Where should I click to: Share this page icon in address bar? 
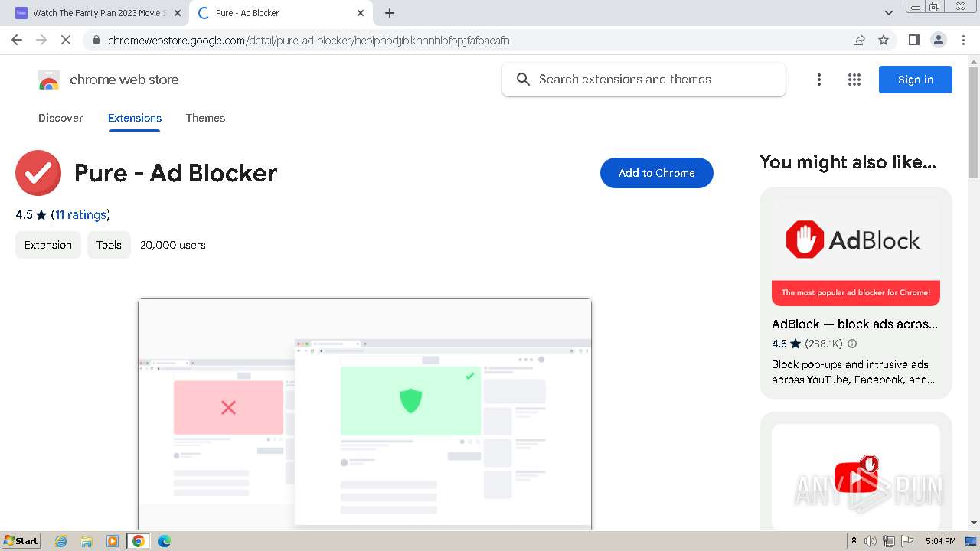click(x=859, y=40)
